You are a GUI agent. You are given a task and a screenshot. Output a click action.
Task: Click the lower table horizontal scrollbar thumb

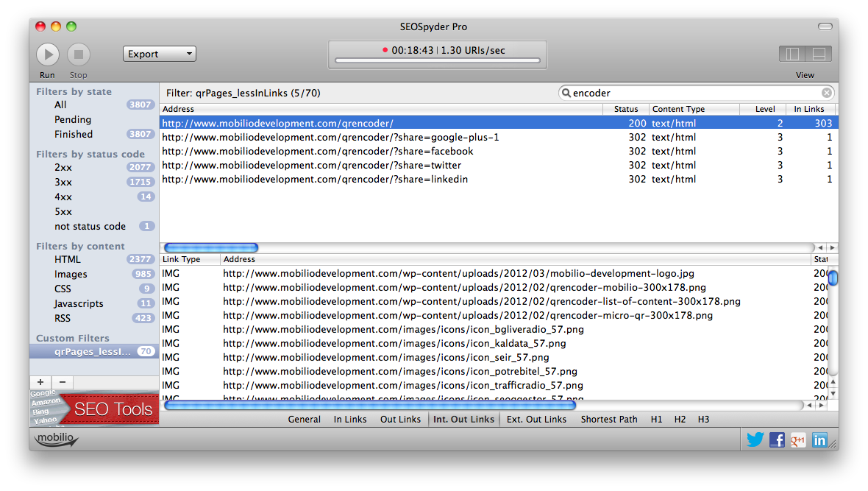click(x=370, y=405)
